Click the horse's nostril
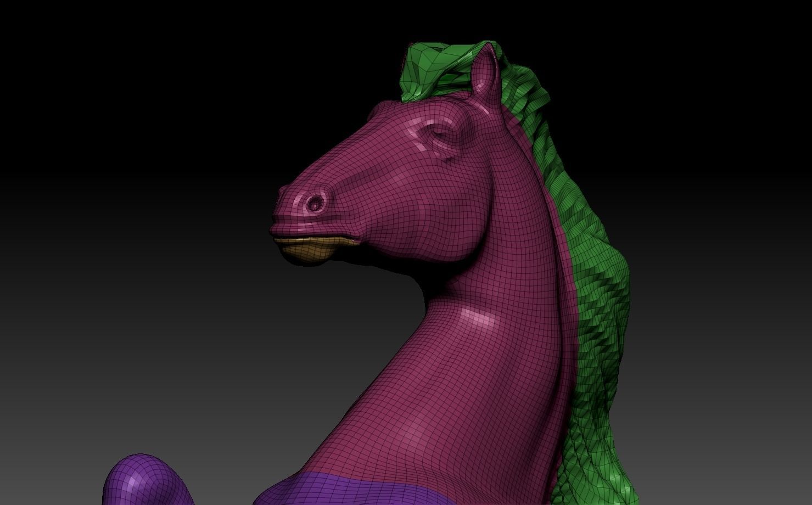The height and width of the screenshot is (505, 812). tap(315, 203)
